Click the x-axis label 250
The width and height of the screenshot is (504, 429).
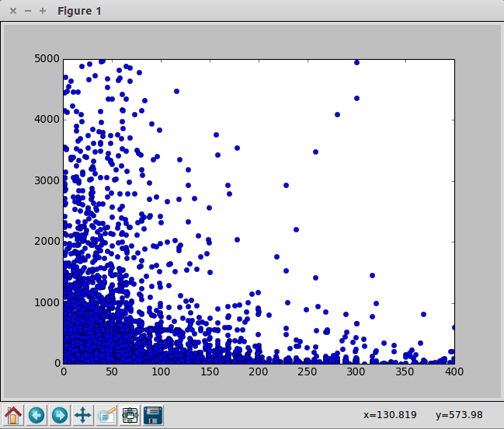[308, 372]
